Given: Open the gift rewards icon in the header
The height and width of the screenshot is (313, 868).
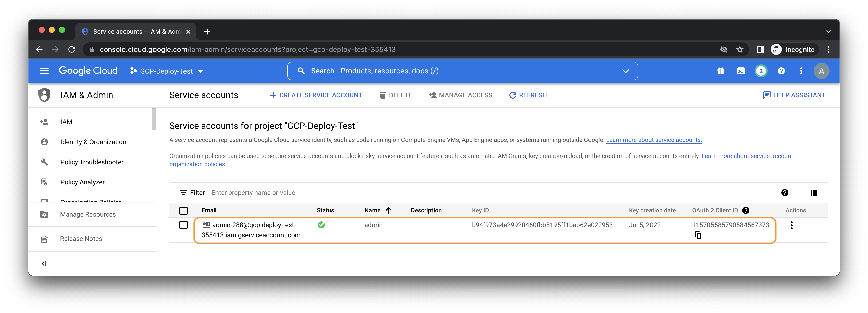Looking at the screenshot, I should [x=721, y=71].
